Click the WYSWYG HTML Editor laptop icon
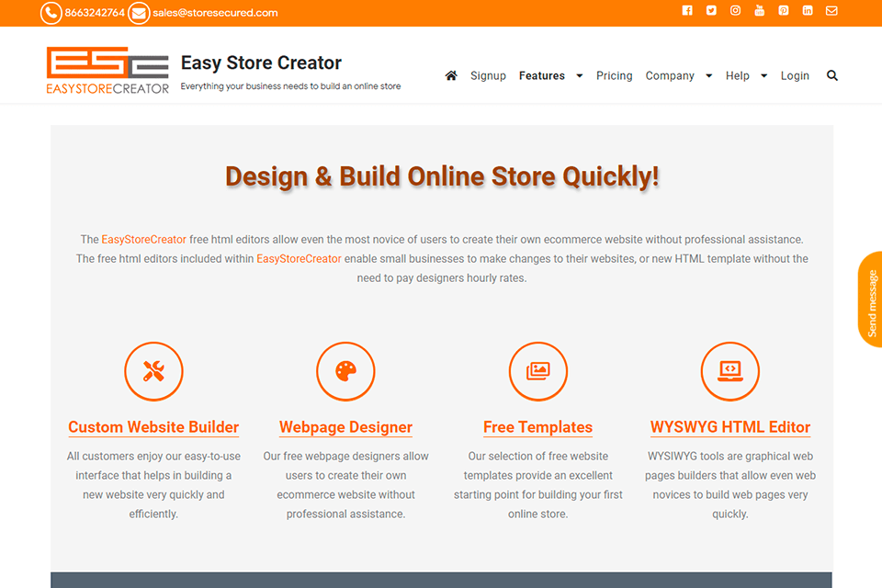The image size is (882, 588). 730,371
